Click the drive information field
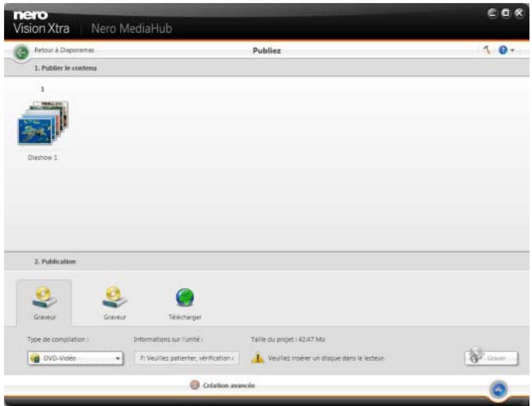This screenshot has height=406, width=532. [x=187, y=358]
